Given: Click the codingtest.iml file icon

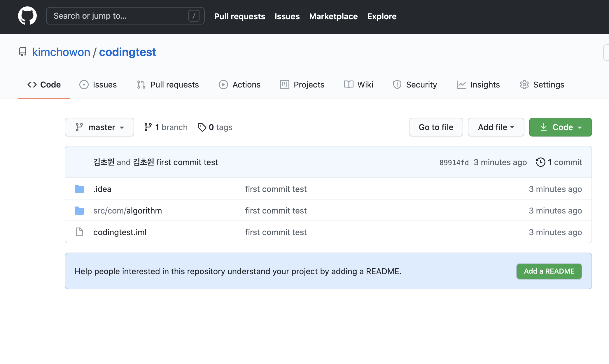Looking at the screenshot, I should click(x=79, y=232).
